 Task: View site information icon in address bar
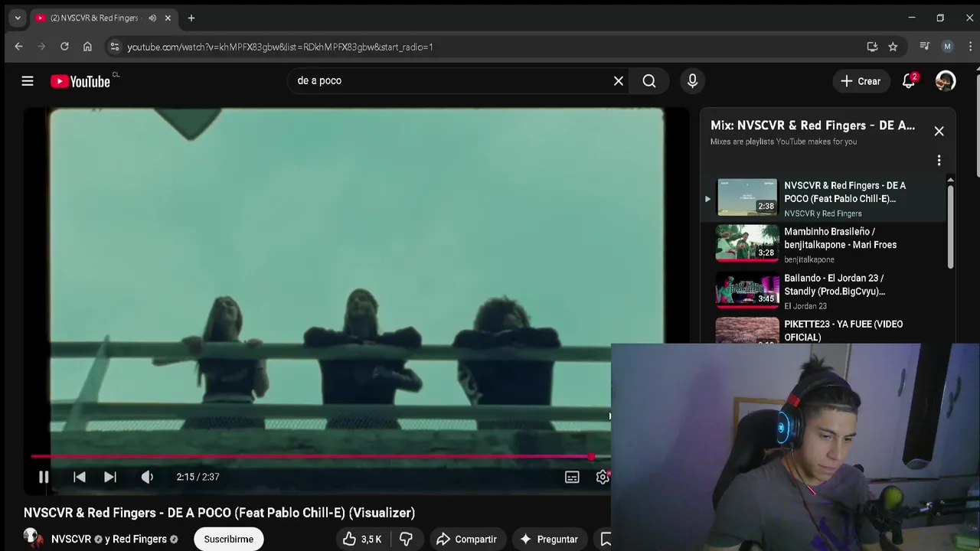coord(114,47)
